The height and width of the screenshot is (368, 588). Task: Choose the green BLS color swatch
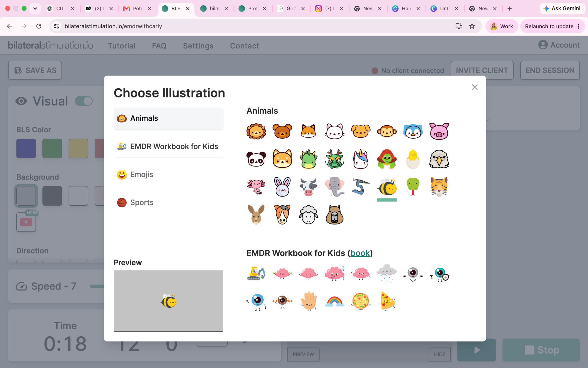point(52,148)
